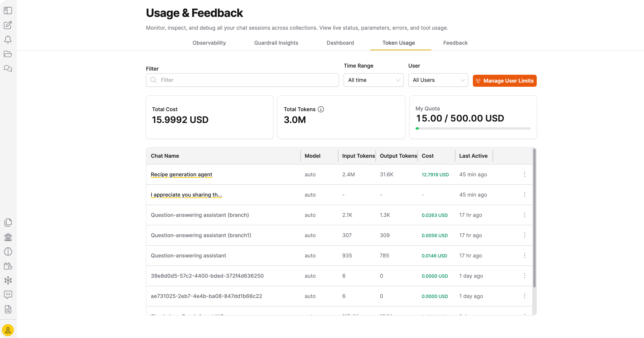Open the All Users dropdown
Image resolution: width=644 pixels, height=338 pixels.
[438, 80]
